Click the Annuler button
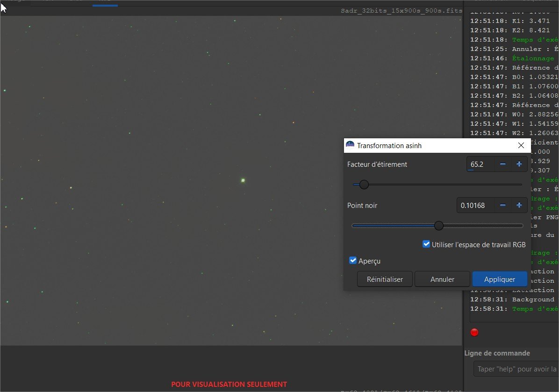Image resolution: width=559 pixels, height=392 pixels. pos(442,279)
